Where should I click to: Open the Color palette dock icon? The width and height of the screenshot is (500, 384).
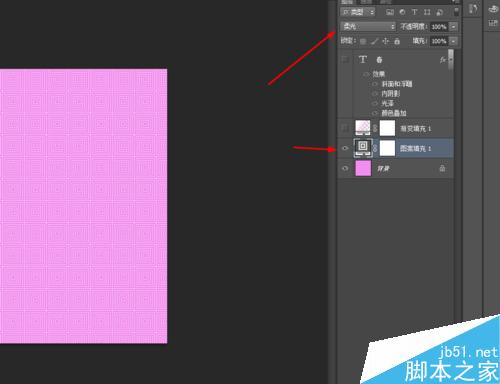click(493, 9)
